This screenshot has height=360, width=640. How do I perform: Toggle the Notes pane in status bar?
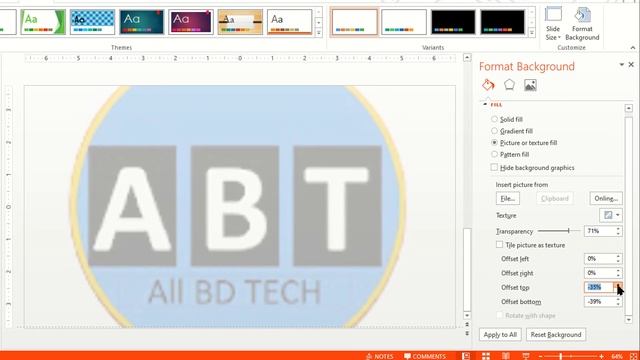[380, 356]
